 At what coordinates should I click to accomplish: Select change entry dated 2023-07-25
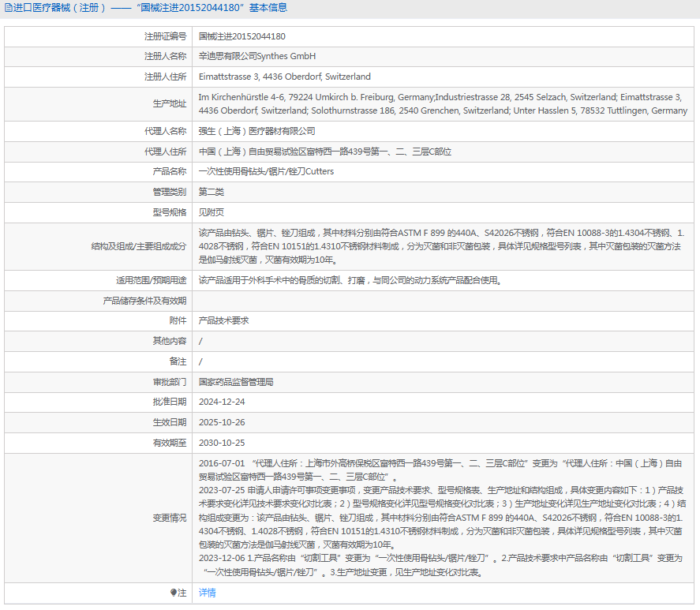click(443, 518)
